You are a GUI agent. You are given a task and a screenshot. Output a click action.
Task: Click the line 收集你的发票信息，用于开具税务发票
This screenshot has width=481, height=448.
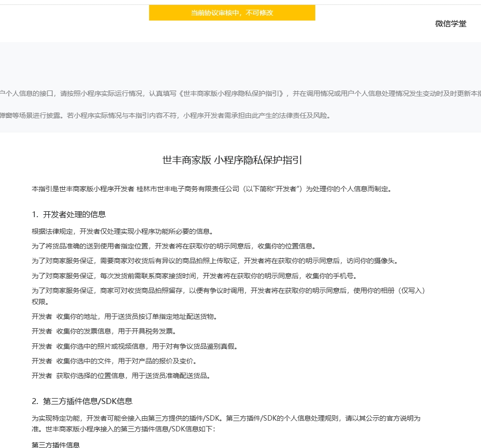click(x=104, y=331)
